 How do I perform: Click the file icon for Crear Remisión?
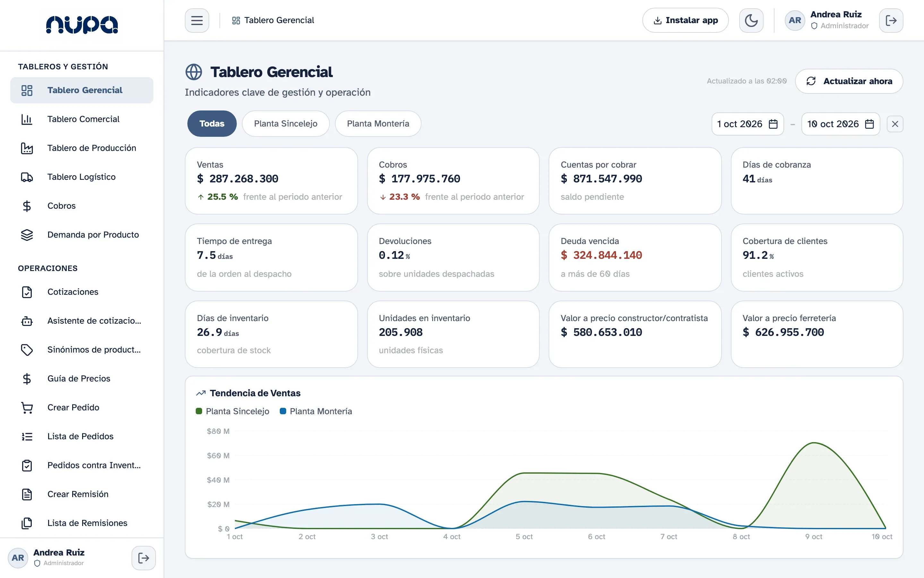coord(27,494)
